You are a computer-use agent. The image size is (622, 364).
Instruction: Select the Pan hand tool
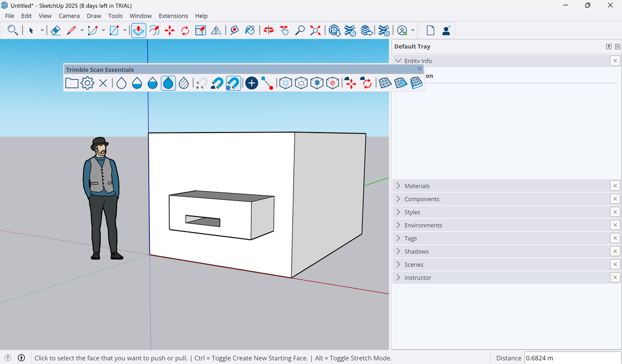click(x=284, y=31)
